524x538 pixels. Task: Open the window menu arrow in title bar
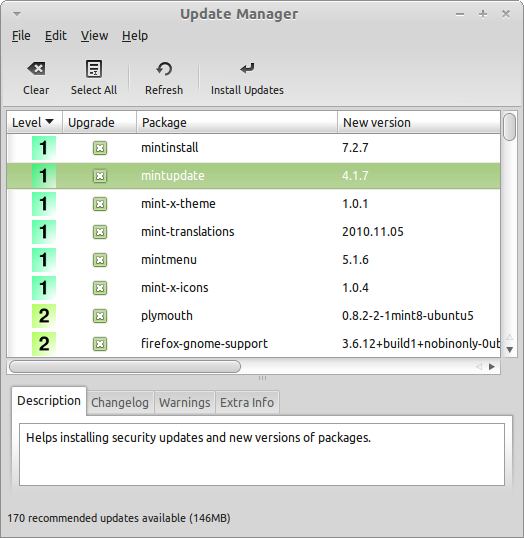click(17, 14)
